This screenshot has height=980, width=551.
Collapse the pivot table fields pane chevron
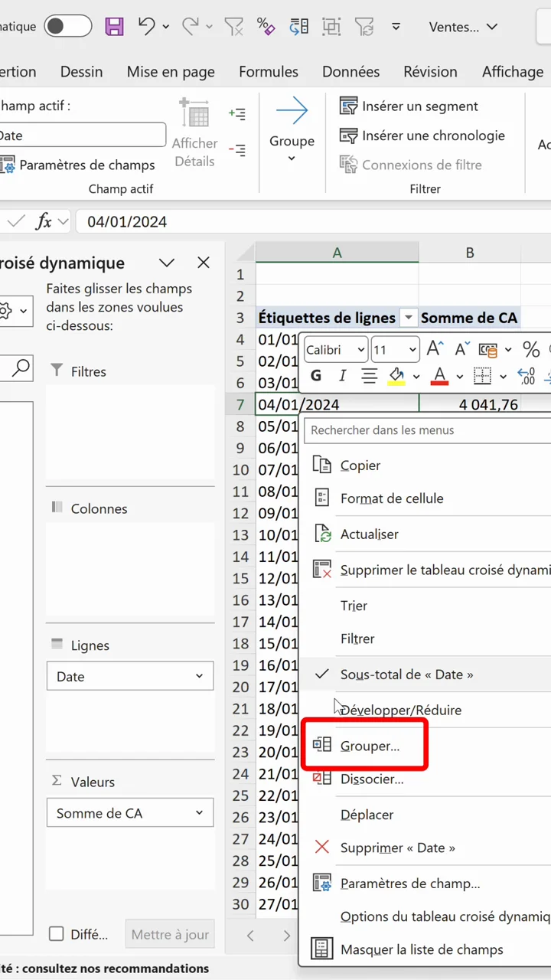pos(167,263)
